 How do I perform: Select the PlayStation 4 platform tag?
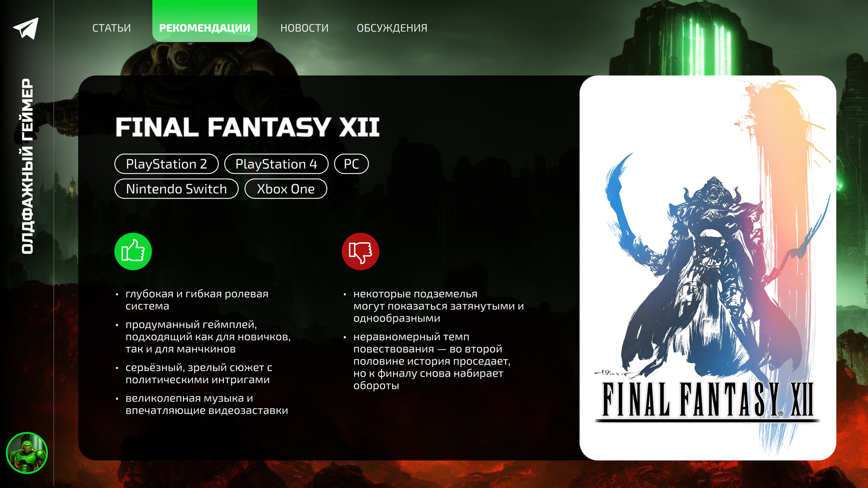click(x=276, y=164)
